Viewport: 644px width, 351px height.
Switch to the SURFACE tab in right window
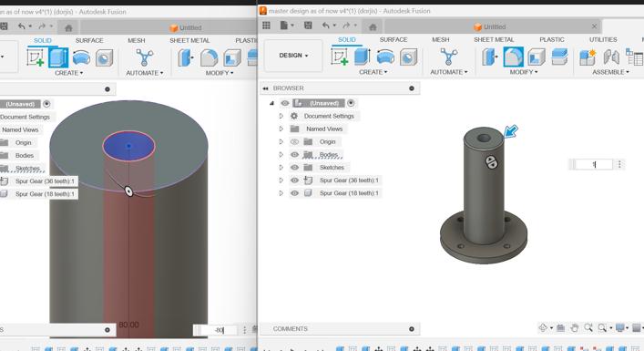click(394, 39)
